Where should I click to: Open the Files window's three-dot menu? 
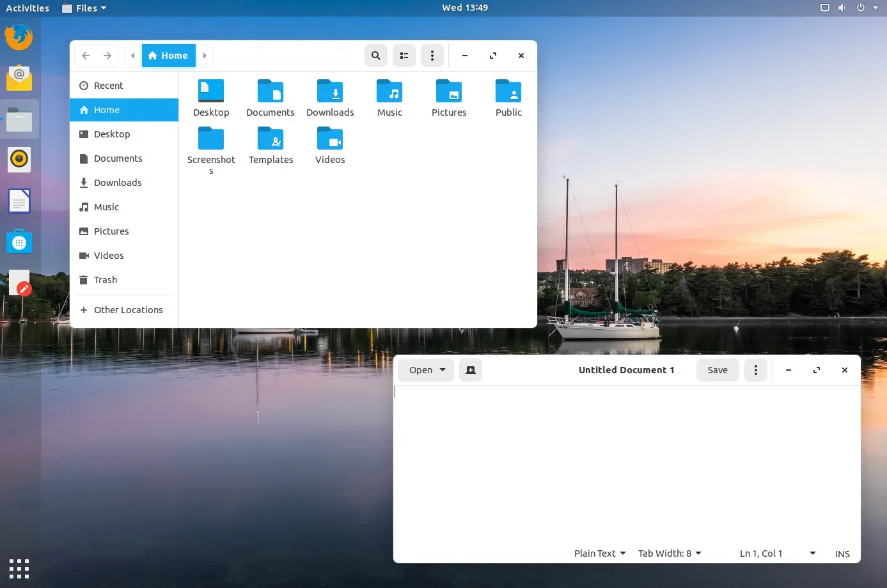coord(432,56)
